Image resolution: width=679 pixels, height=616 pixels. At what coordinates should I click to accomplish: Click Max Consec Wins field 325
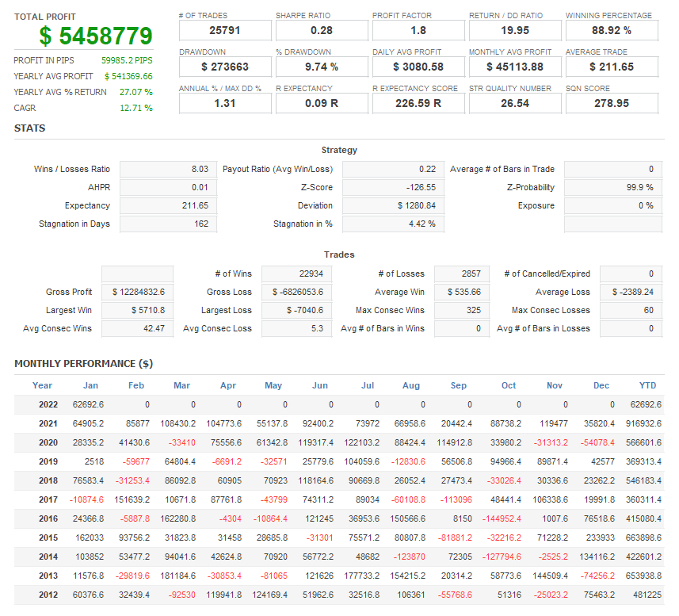pyautogui.click(x=462, y=310)
